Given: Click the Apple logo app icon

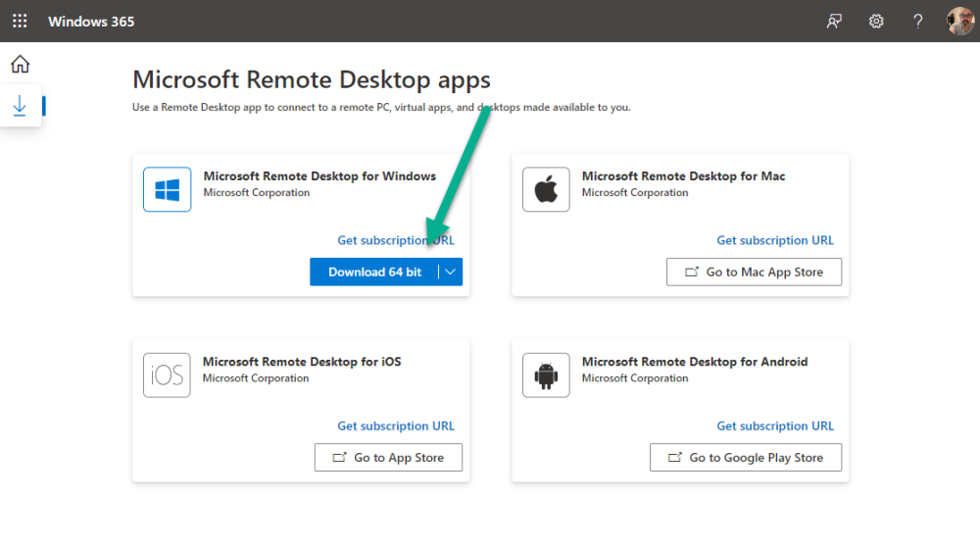Looking at the screenshot, I should (546, 189).
